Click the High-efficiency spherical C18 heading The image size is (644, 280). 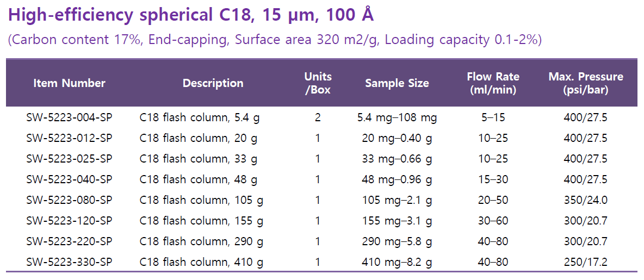click(x=191, y=15)
